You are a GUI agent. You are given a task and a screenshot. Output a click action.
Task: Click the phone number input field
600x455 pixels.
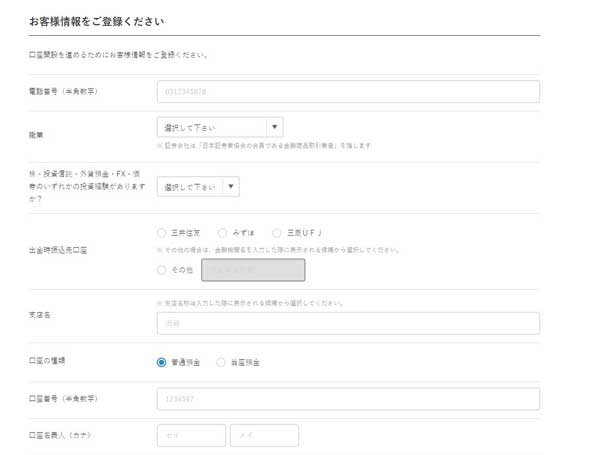click(347, 92)
